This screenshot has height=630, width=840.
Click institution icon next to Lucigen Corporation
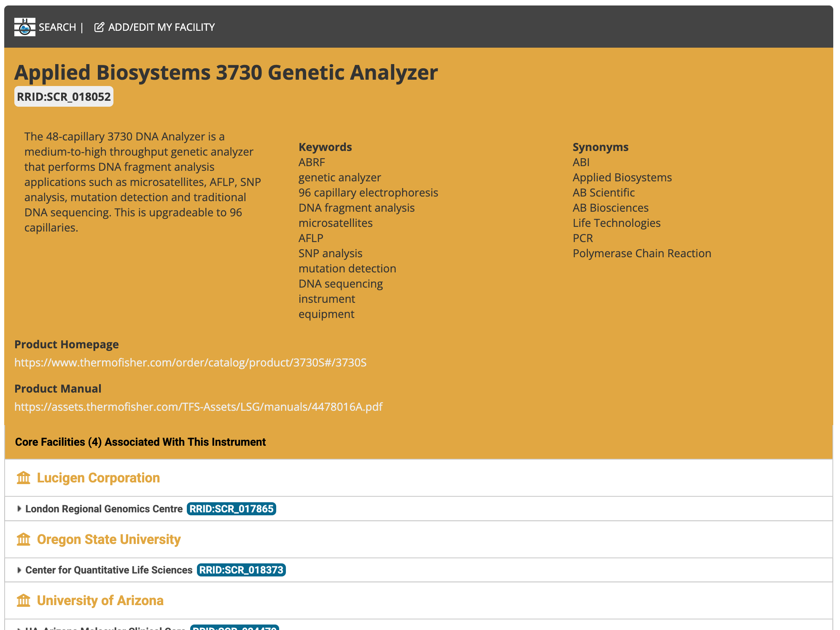point(24,478)
